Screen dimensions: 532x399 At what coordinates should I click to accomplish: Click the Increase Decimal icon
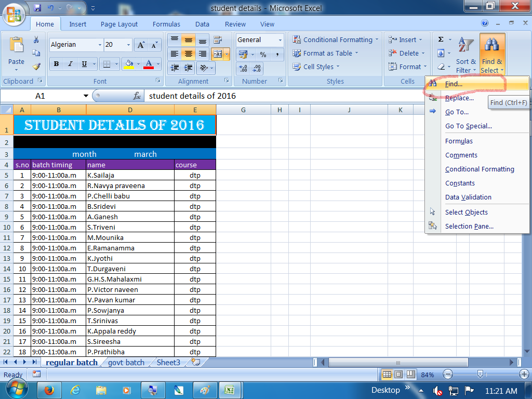242,68
